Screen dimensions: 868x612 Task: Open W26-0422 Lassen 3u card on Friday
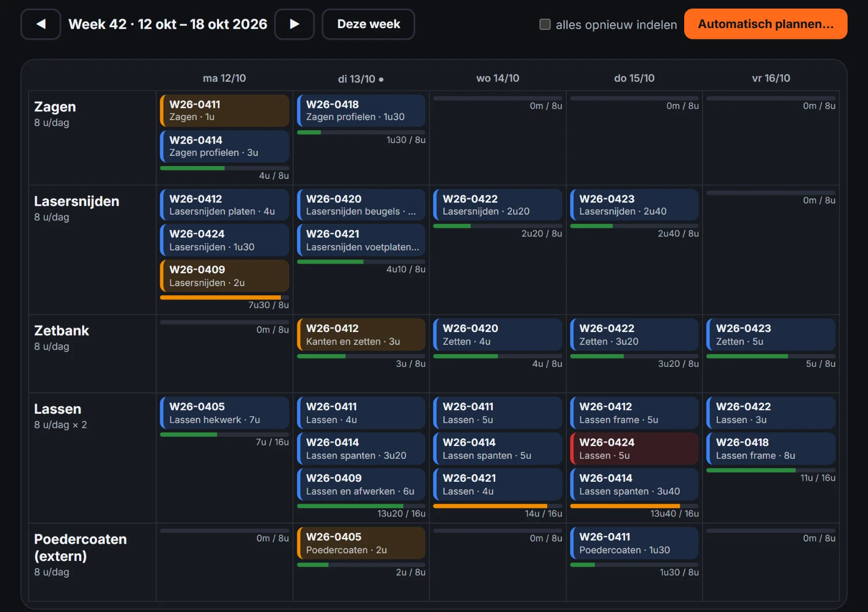pyautogui.click(x=771, y=413)
